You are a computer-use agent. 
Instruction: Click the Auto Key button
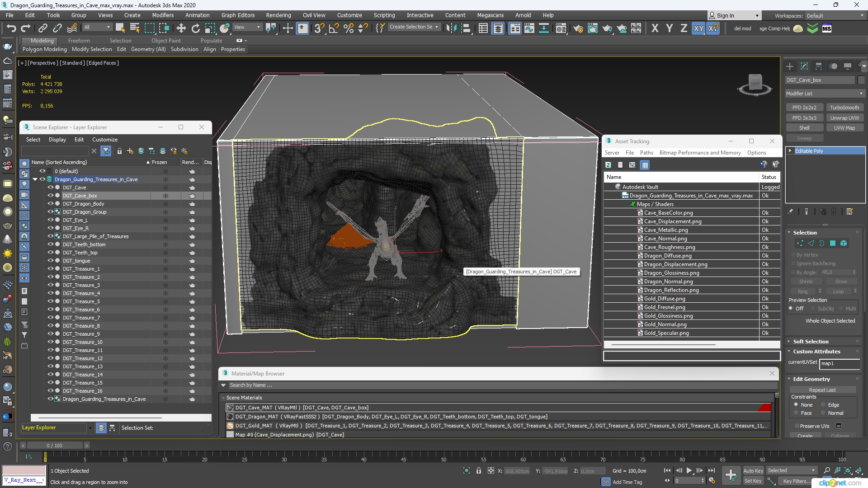click(753, 470)
